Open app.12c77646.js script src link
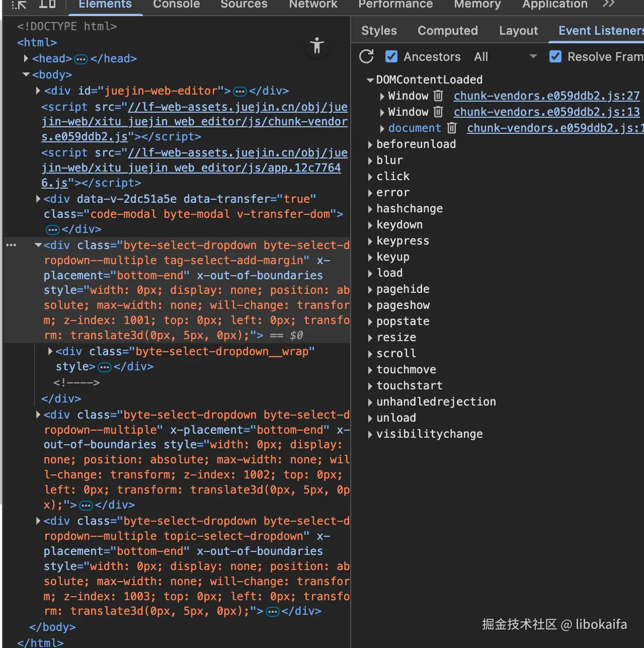The height and width of the screenshot is (648, 644). coord(194,168)
